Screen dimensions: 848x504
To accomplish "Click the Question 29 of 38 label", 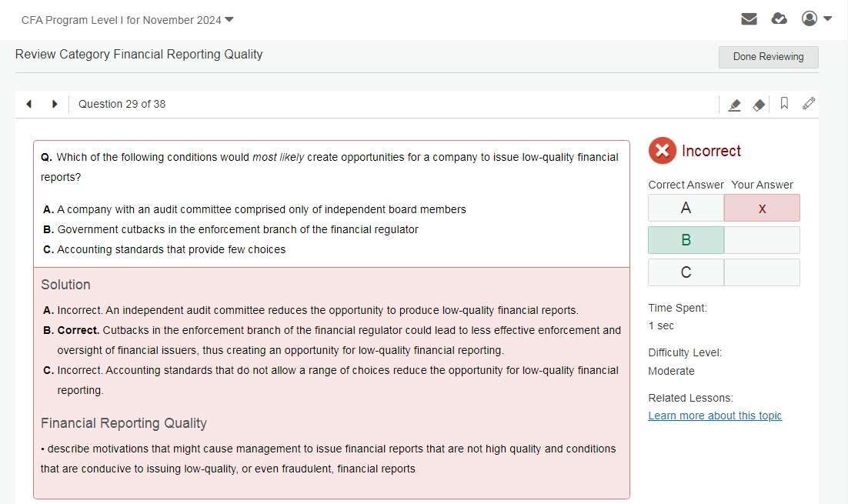I will [x=122, y=104].
